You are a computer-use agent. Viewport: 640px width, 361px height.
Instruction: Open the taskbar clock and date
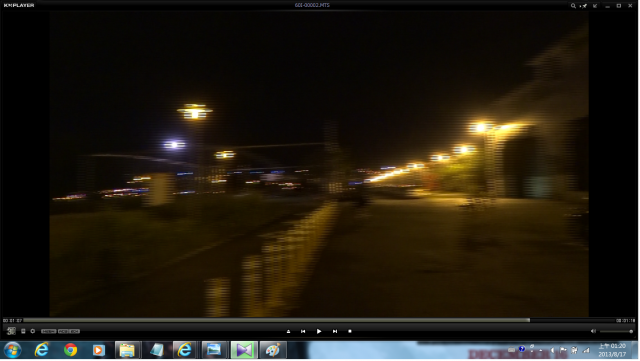point(612,350)
